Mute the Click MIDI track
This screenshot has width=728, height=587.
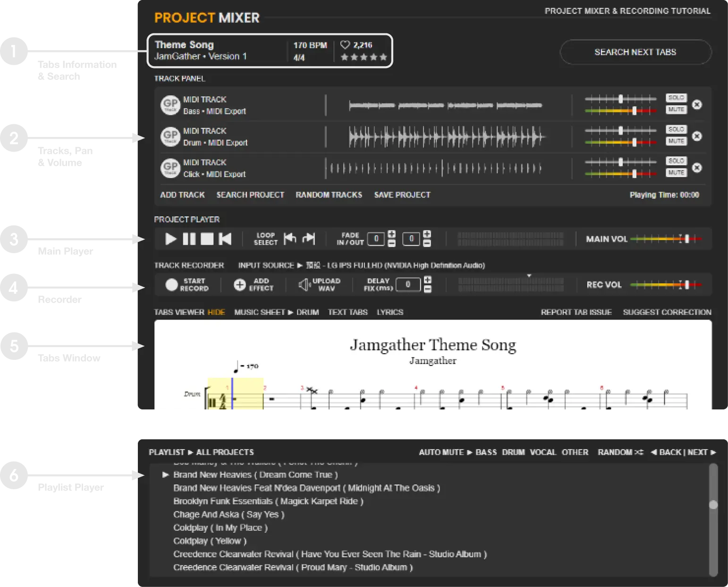[x=676, y=173]
